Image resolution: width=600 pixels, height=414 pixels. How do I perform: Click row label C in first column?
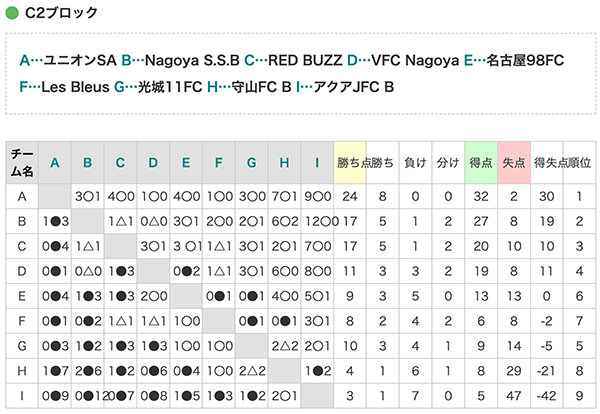click(22, 246)
